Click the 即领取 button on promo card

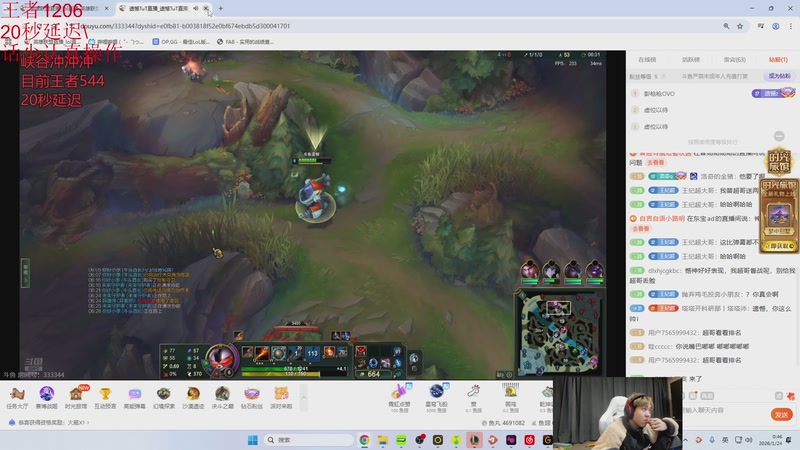779,246
